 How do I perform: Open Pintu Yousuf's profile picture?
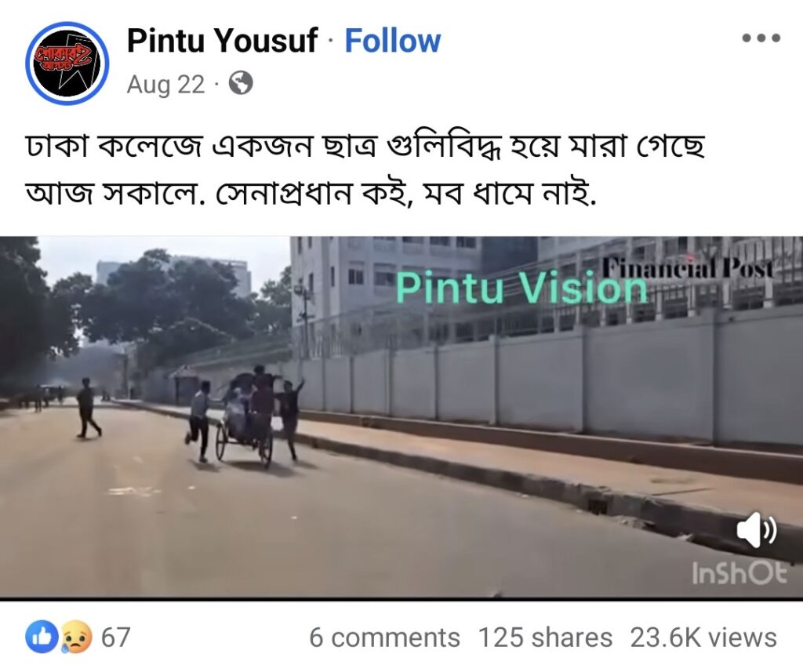[67, 63]
